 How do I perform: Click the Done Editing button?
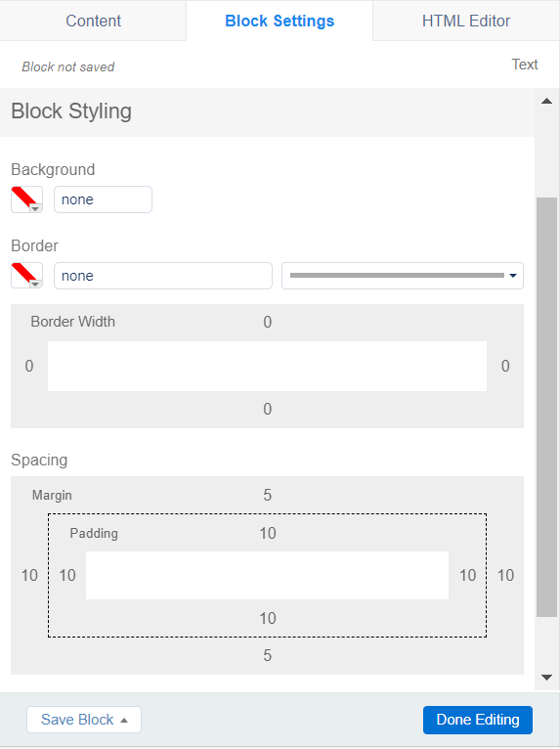(x=477, y=720)
